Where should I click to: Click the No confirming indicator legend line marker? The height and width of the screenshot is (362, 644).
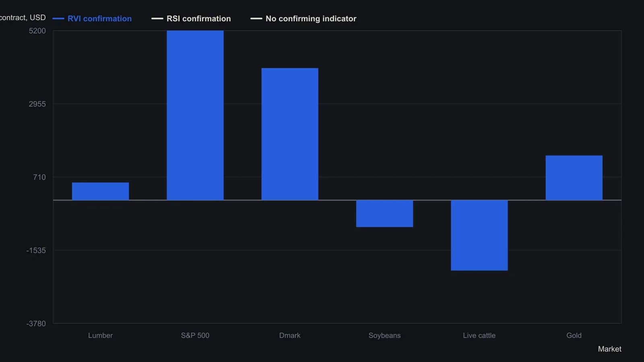coord(256,19)
